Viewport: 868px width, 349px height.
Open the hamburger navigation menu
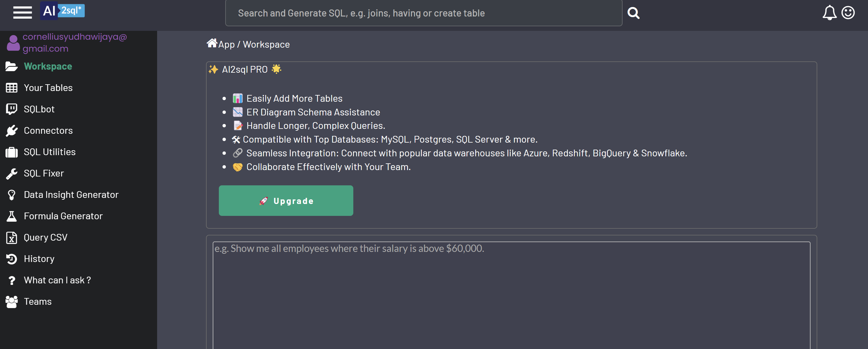22,13
